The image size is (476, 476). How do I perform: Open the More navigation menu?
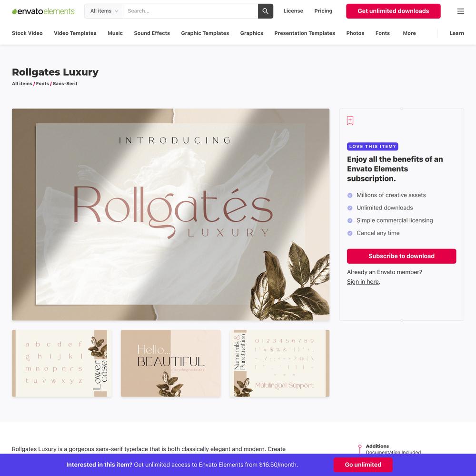409,33
